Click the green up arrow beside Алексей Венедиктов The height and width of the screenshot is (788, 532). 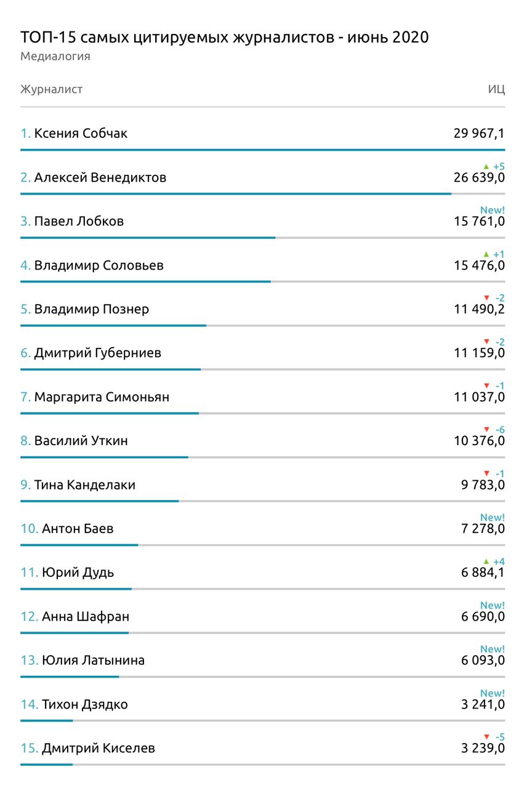click(x=486, y=166)
